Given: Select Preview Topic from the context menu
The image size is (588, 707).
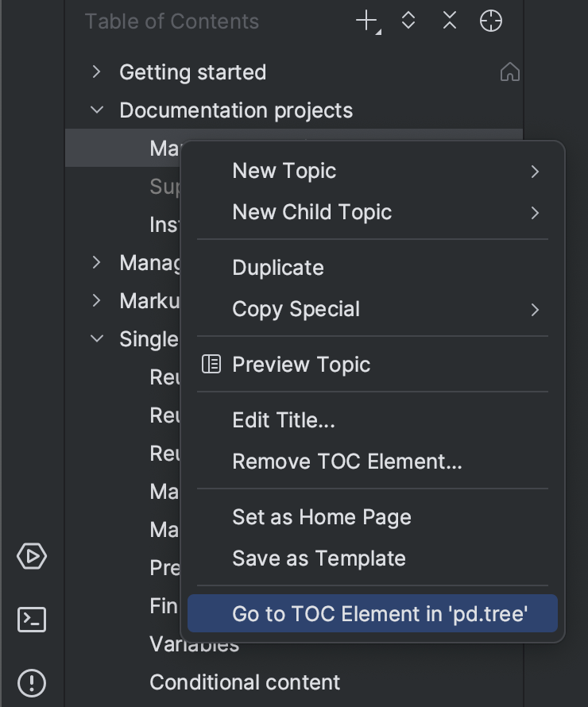Looking at the screenshot, I should (300, 365).
